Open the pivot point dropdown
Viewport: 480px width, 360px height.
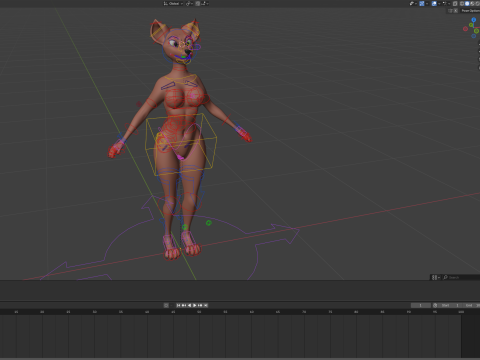(189, 3)
